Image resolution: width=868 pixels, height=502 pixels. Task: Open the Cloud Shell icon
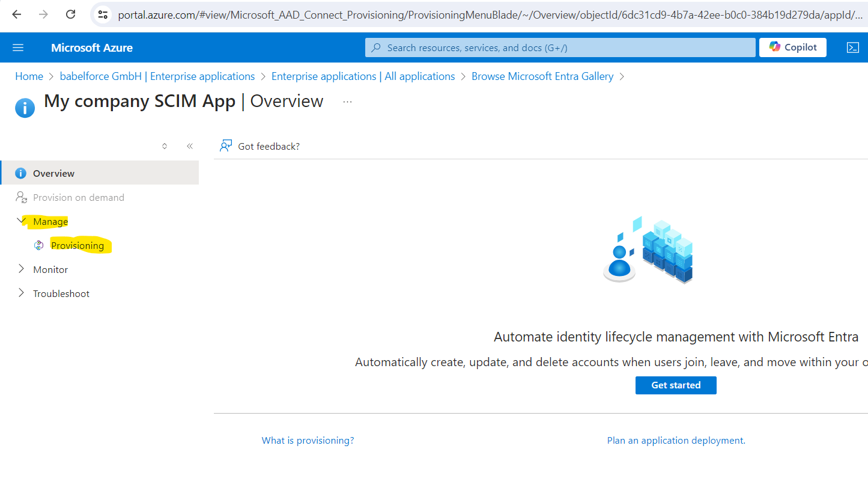tap(853, 47)
